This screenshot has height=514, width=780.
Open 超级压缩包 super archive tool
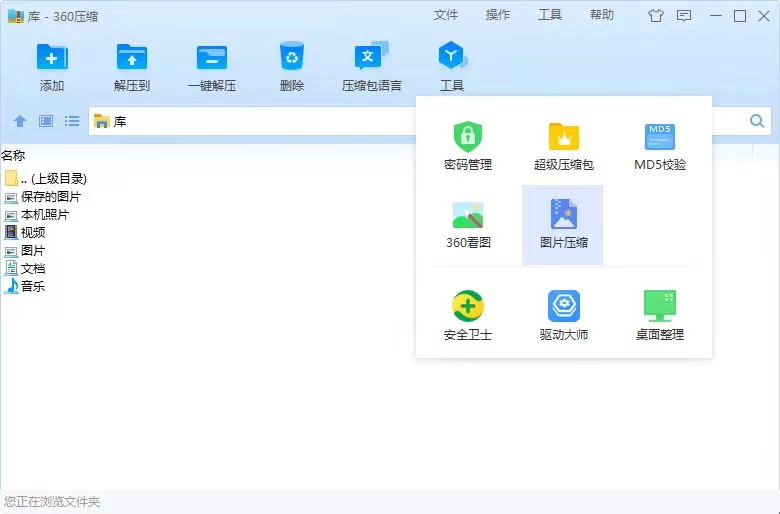(x=564, y=146)
